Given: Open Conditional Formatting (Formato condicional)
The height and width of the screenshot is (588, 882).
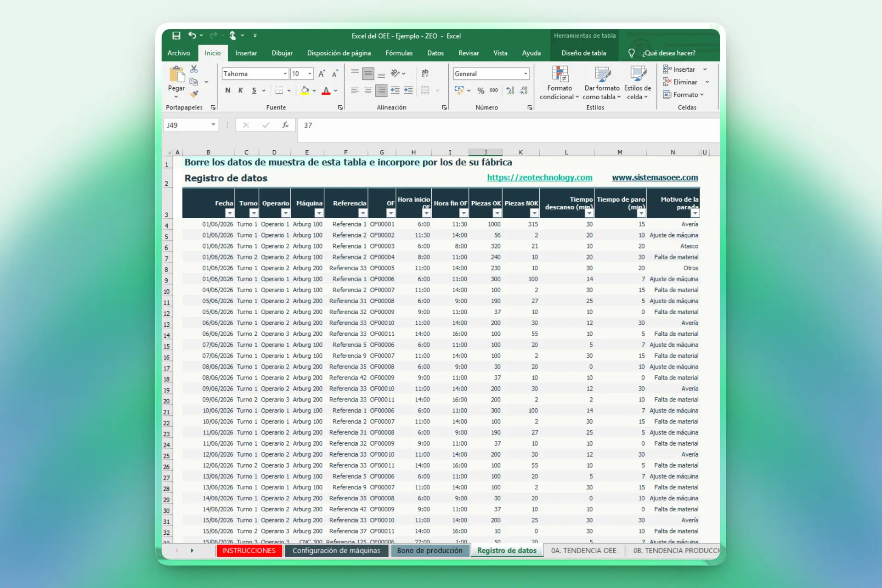Looking at the screenshot, I should (x=559, y=83).
